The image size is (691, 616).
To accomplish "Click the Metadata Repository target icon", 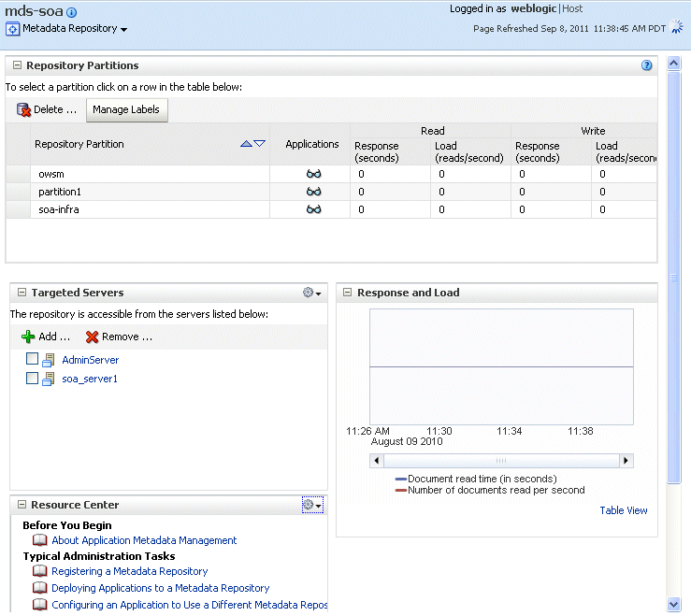I will click(12, 29).
